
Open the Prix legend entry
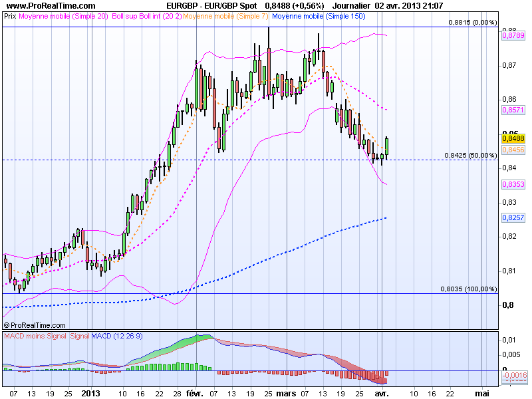tap(11, 16)
